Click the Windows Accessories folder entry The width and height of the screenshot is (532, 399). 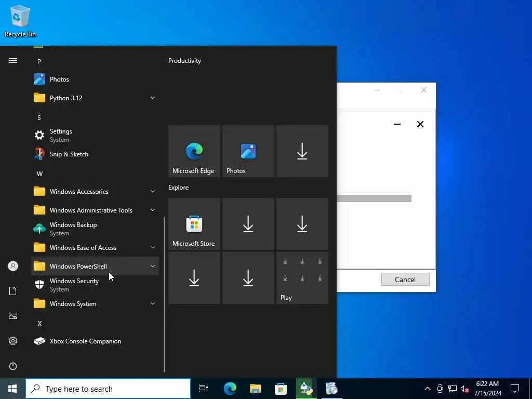click(95, 191)
